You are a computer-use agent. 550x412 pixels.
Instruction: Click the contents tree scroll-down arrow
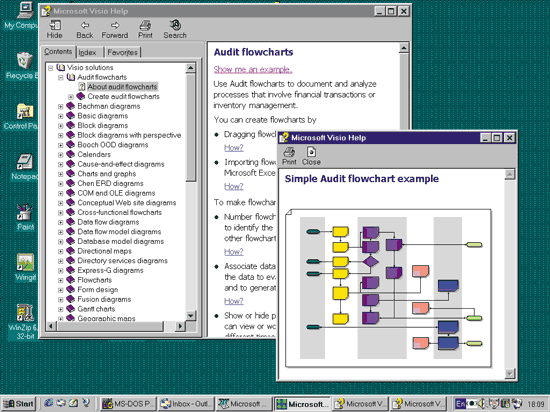click(x=190, y=315)
